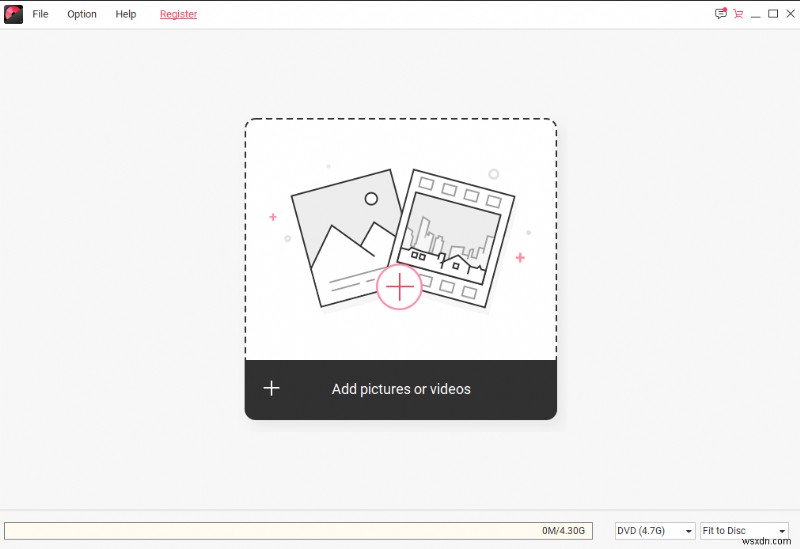
Task: Click the wsxdn.com watermark text
Action: tap(770, 541)
